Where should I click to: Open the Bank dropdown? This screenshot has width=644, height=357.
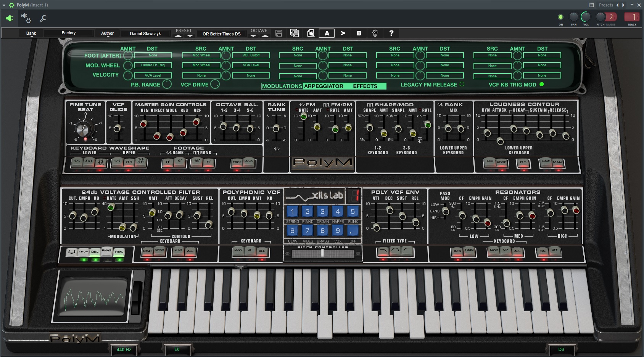coord(31,34)
